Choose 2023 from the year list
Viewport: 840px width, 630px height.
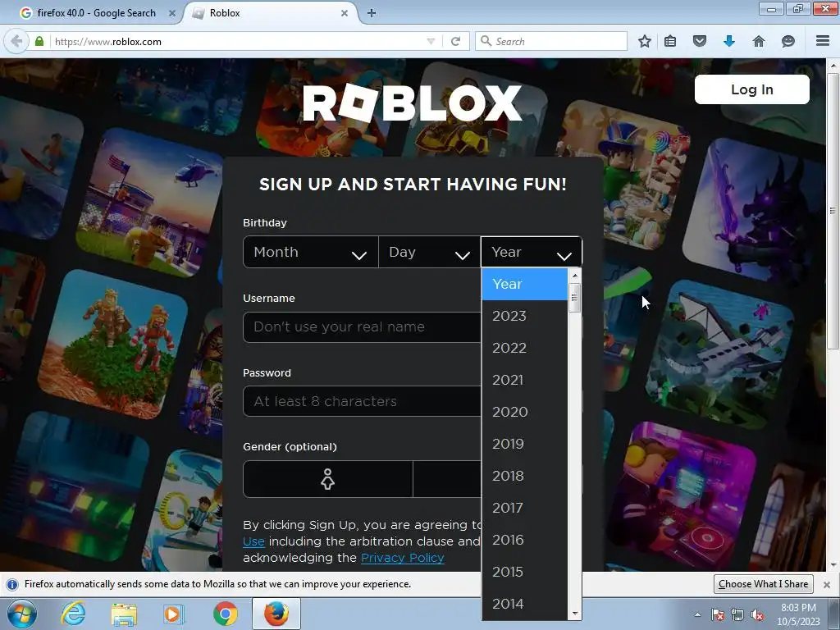[524, 316]
